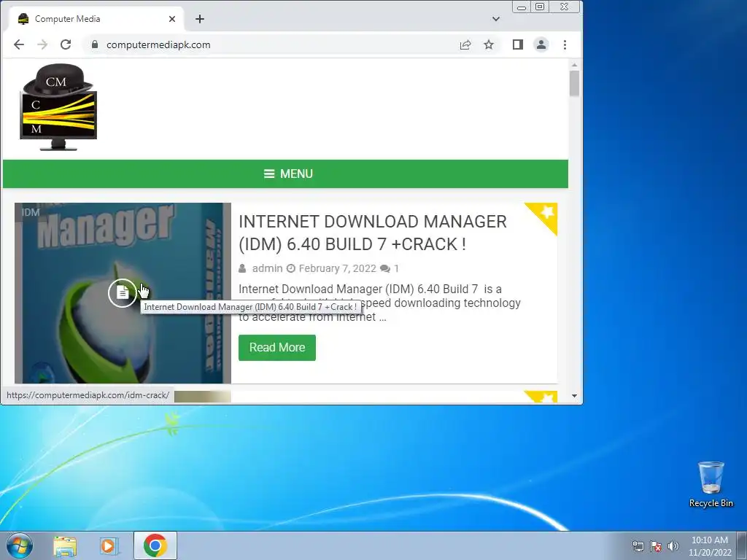
Task: Click the page scrollbar thumb
Action: point(575,83)
